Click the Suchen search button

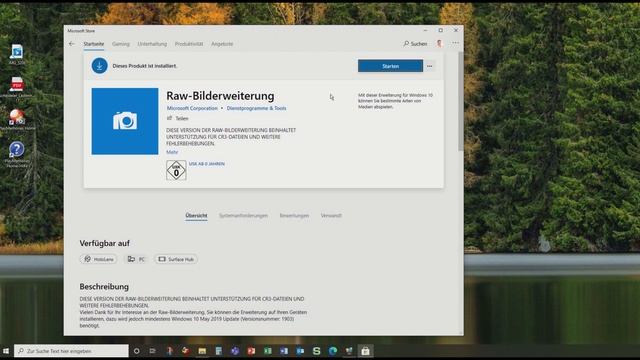pos(415,44)
